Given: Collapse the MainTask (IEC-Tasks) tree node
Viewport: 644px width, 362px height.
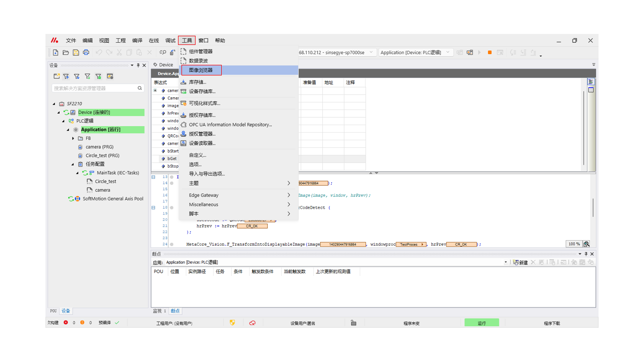Looking at the screenshot, I should pos(77,173).
